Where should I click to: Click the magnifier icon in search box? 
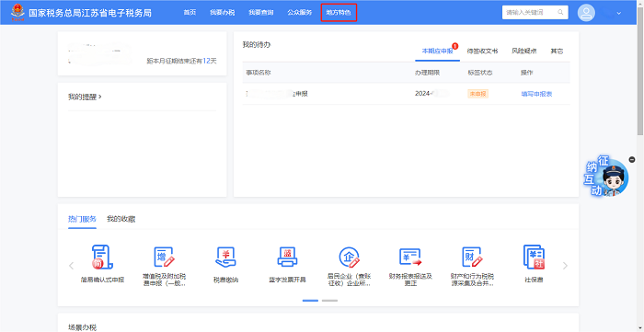click(x=560, y=12)
